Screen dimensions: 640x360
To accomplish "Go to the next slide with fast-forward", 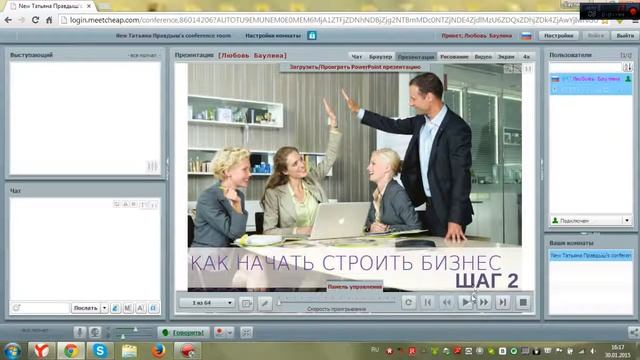I will [484, 302].
